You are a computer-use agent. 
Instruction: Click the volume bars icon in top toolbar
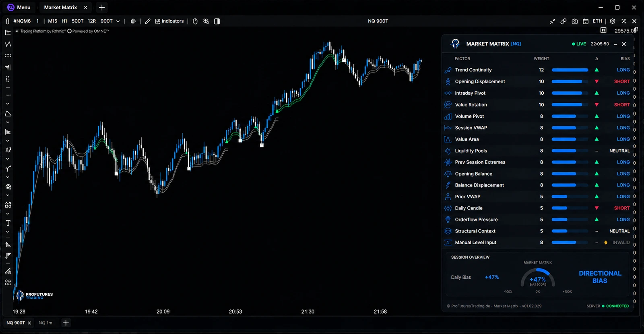point(133,21)
